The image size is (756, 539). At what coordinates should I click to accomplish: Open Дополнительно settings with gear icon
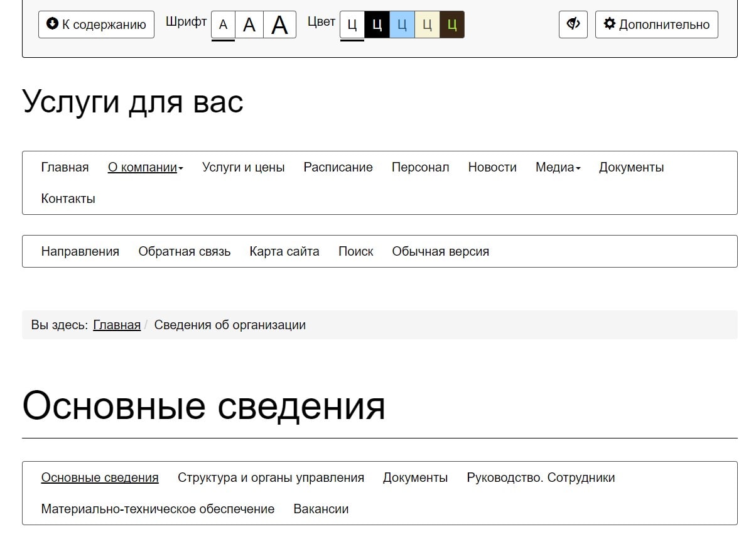[656, 24]
